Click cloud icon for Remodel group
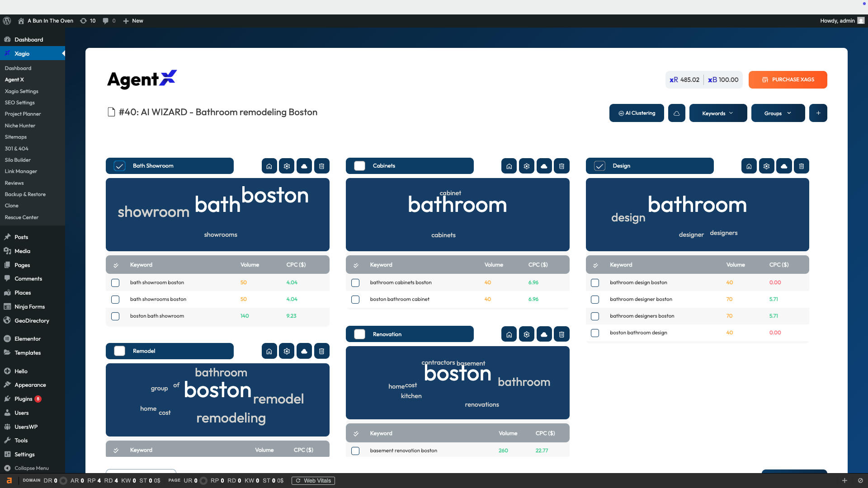Image resolution: width=868 pixels, height=488 pixels. (304, 351)
